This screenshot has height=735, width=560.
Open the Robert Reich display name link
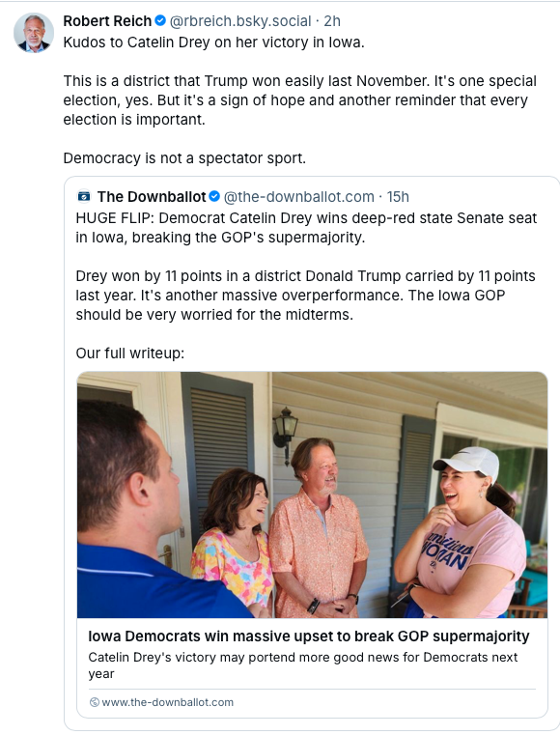107,21
